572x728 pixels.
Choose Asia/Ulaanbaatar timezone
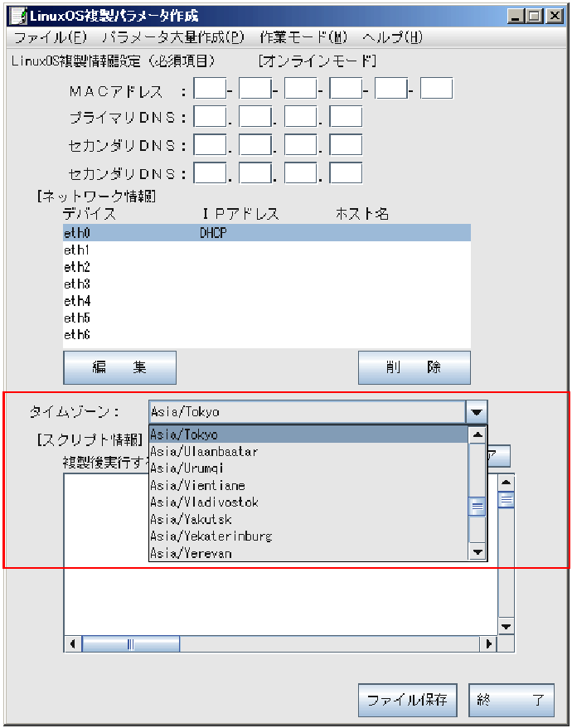tap(308, 451)
